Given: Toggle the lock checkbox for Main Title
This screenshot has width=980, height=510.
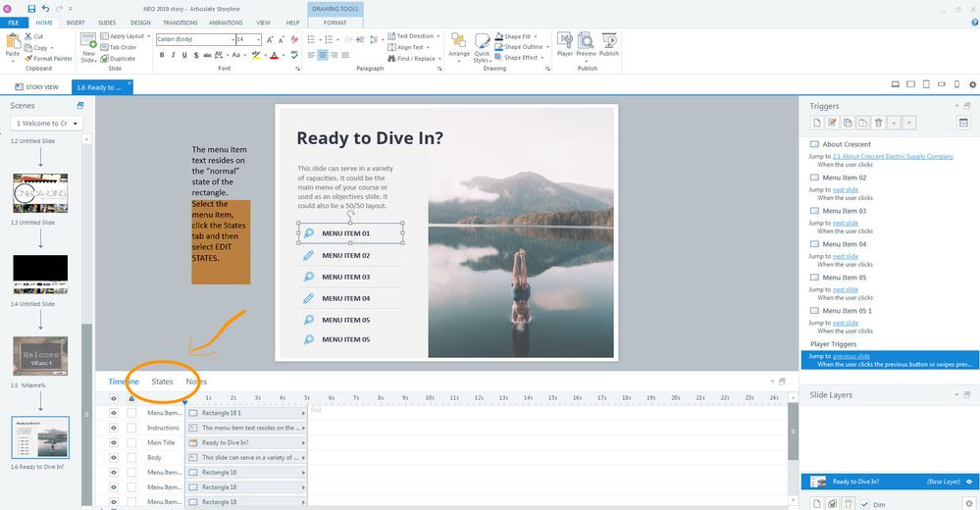Looking at the screenshot, I should pyautogui.click(x=131, y=442).
